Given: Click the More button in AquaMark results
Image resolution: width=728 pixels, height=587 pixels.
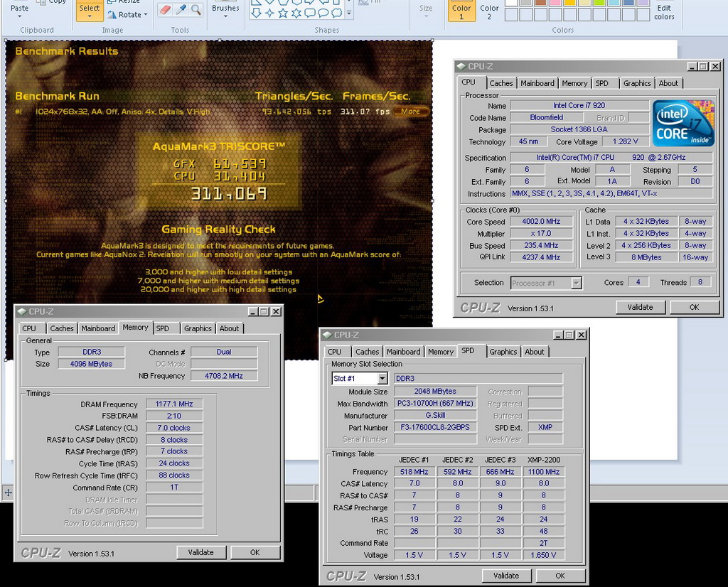Looking at the screenshot, I should pyautogui.click(x=410, y=112).
